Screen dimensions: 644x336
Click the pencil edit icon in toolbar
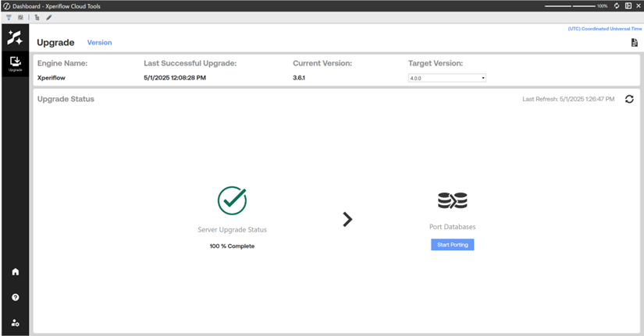(48, 17)
